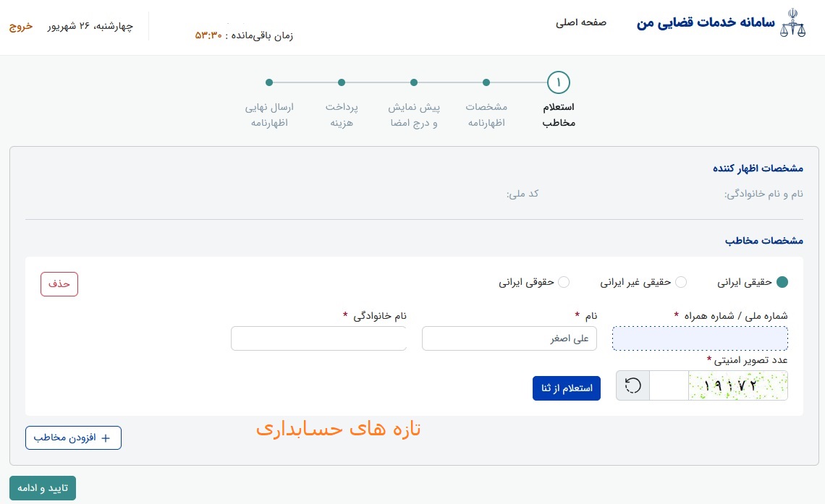Click the مشخصات اظهارنامه step dot
This screenshot has width=825, height=504.
pyautogui.click(x=486, y=82)
